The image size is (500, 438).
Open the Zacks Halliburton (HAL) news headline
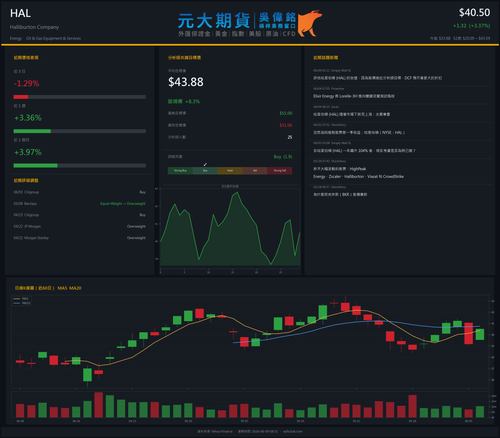tap(351, 114)
